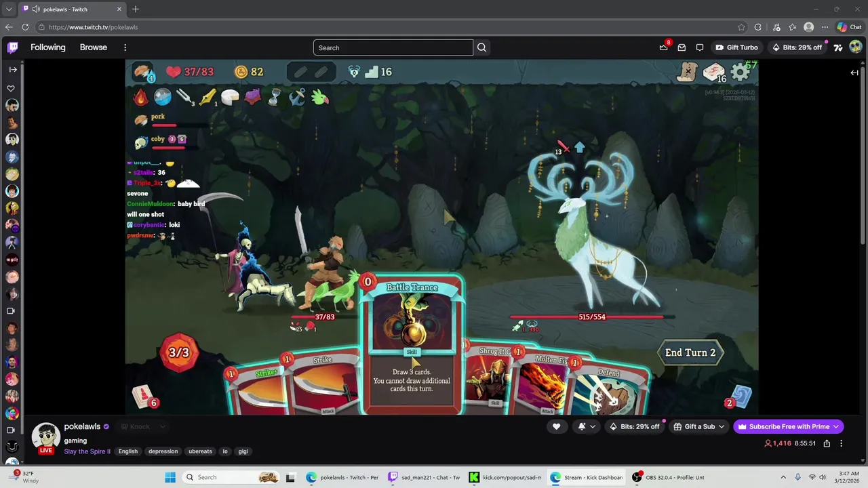Click the floor stairs icon showing 16
The width and height of the screenshot is (868, 488).
(x=378, y=72)
